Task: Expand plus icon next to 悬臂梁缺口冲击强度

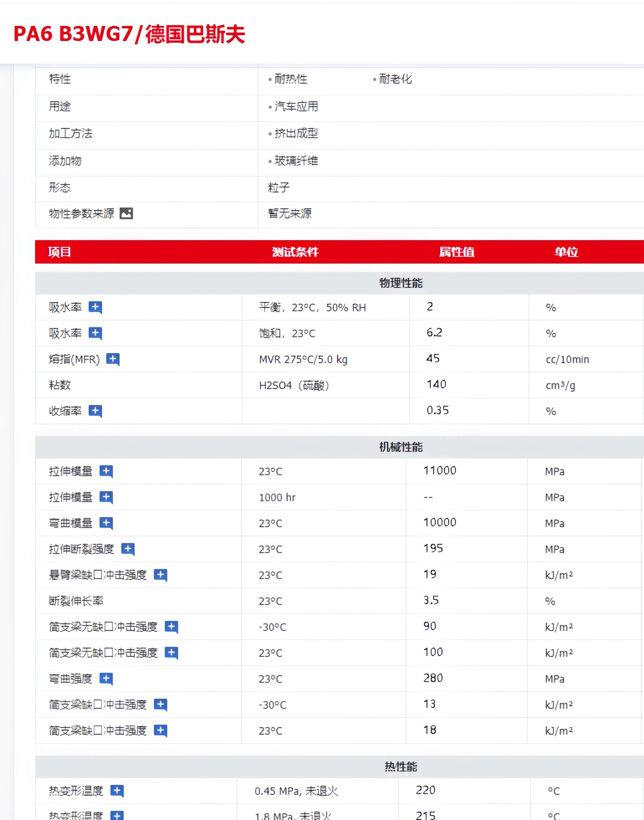Action: [x=161, y=575]
